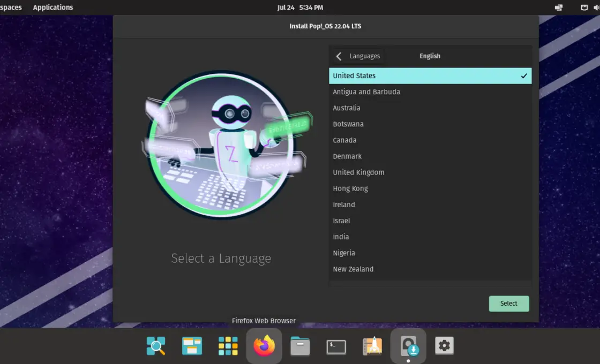Screen dimensions: 600x364
Task: Choose Botswana from the list
Action: point(430,124)
